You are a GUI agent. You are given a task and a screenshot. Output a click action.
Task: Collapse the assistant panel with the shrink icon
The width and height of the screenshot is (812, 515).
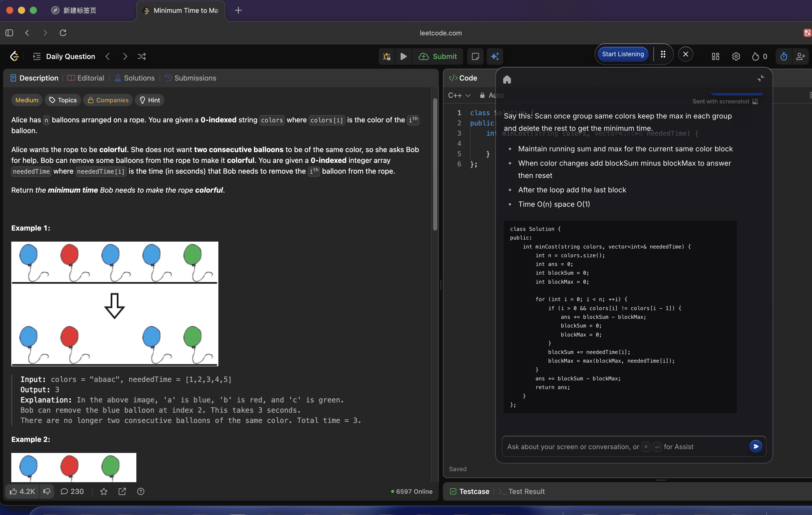coord(761,78)
